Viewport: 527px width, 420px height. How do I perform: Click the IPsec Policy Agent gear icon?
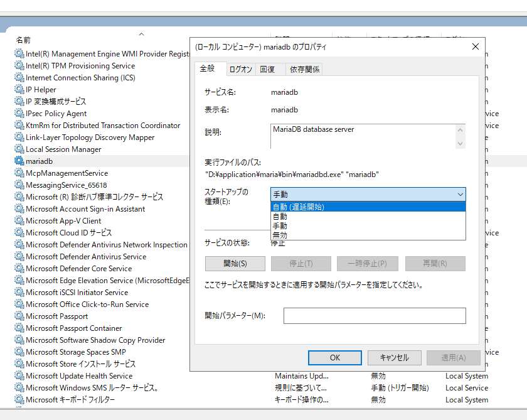pos(19,114)
